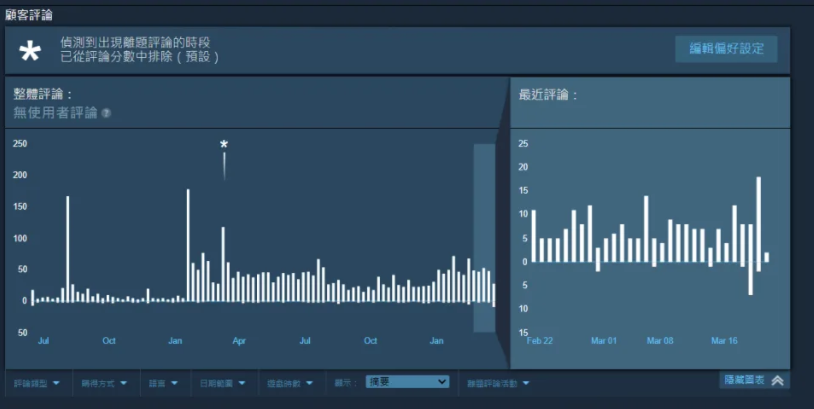This screenshot has width=814, height=409.
Task: Expand the 離題評論活動 filter menu
Action: 498,383
